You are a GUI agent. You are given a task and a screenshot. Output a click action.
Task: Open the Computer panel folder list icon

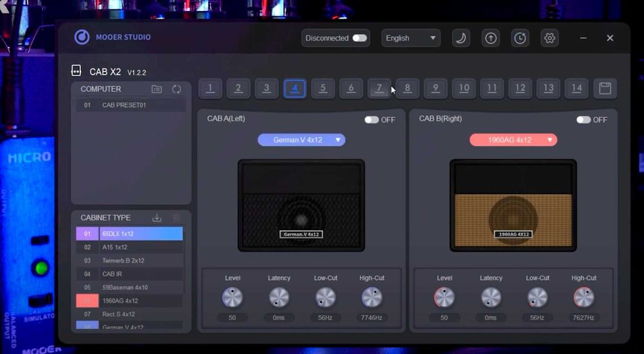coord(156,89)
